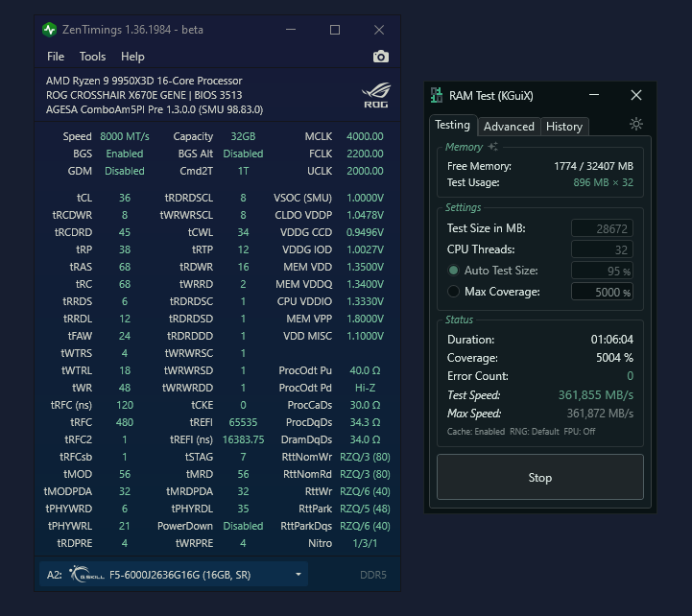
Task: Click the ROG logo in ZenTimings
Action: click(x=374, y=95)
